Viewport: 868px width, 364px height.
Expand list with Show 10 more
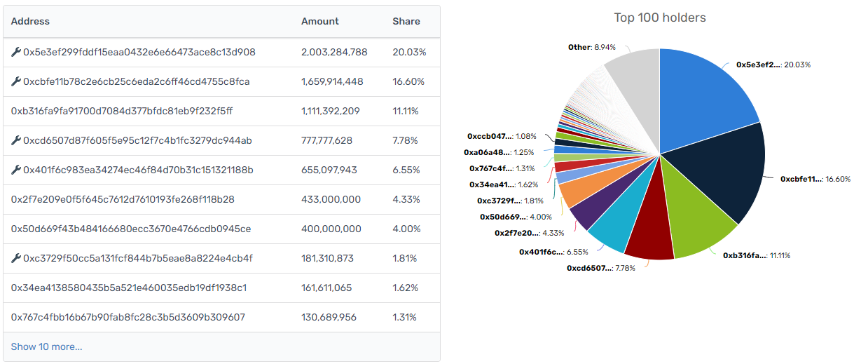[46, 346]
